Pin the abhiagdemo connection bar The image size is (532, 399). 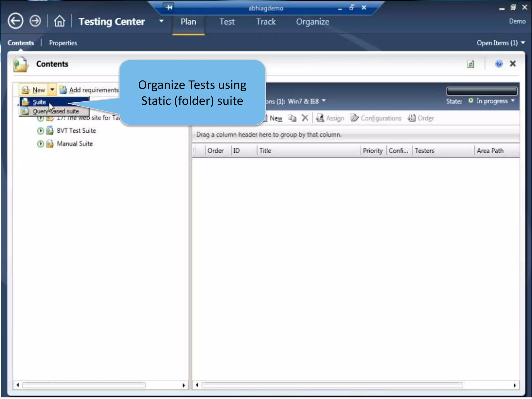coord(169,7)
